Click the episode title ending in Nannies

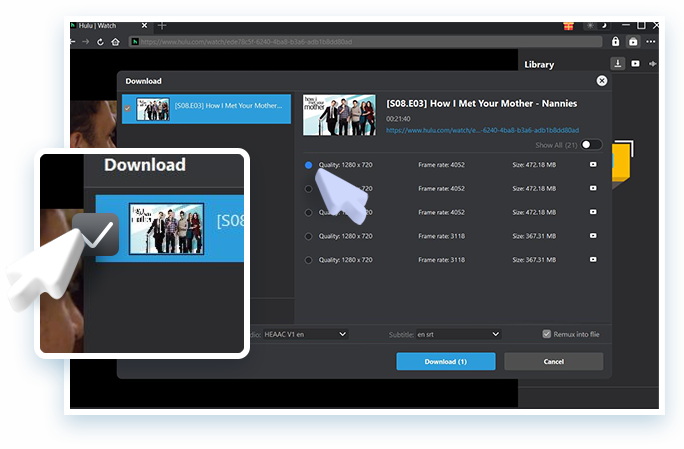(x=482, y=103)
